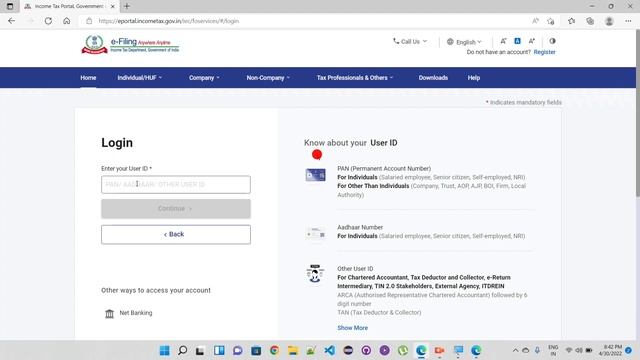The height and width of the screenshot is (360, 640).
Task: Click the Back button
Action: click(176, 234)
